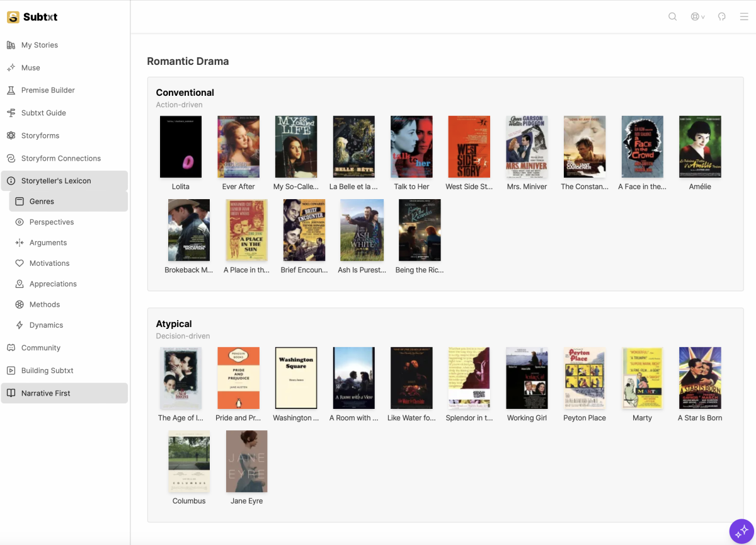Click the Storyteller's Lexicon info icon

[x=11, y=181]
